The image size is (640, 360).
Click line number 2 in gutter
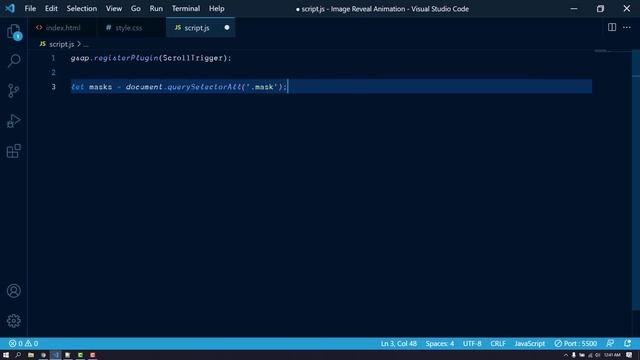coord(53,72)
